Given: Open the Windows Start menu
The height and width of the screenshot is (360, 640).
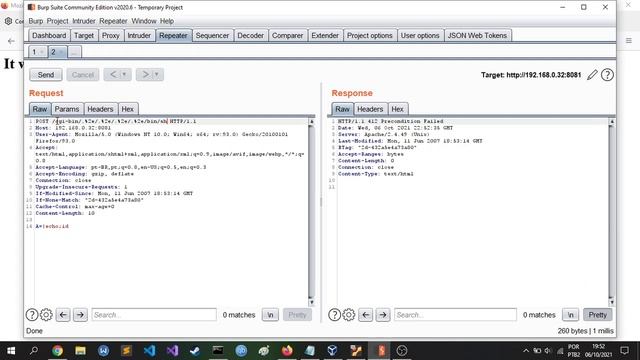Looking at the screenshot, I should click(11, 351).
